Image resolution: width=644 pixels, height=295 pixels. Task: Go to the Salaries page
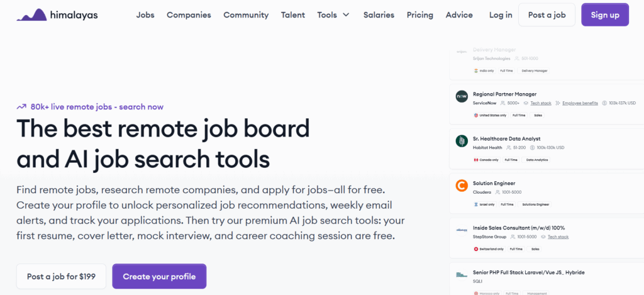click(379, 15)
